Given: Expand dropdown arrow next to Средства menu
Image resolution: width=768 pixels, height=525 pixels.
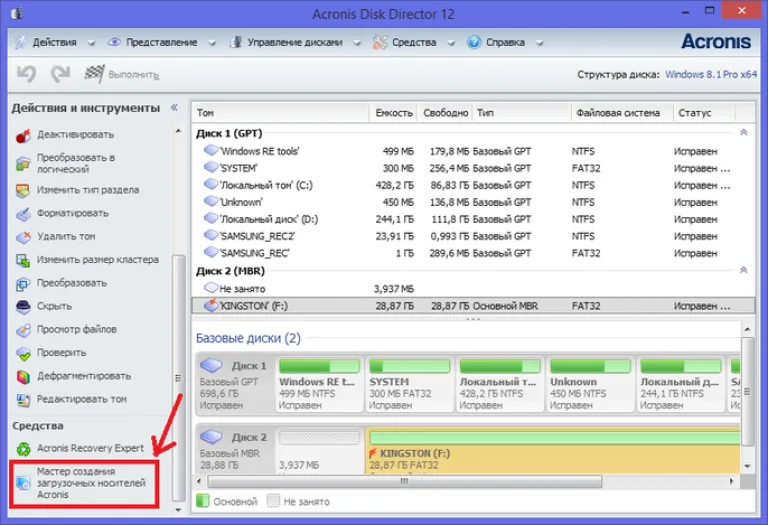Looking at the screenshot, I should pos(451,43).
